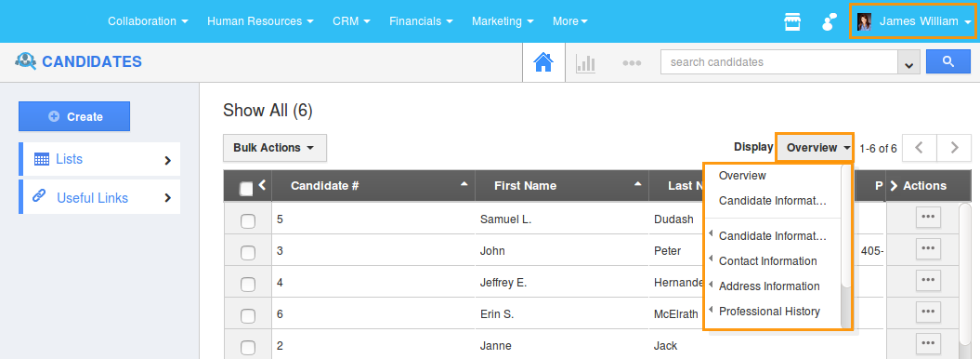Select checkbox for Samuel L. row
This screenshot has height=359, width=980.
pos(248,220)
